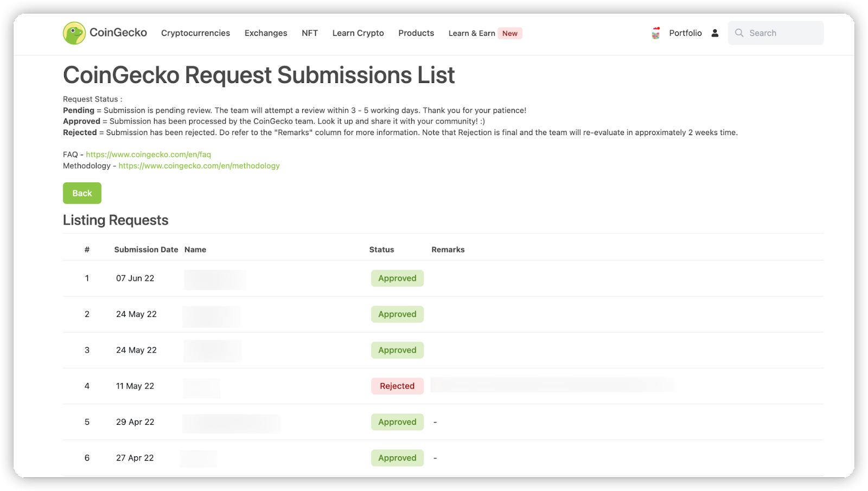Viewport: 868px width, 491px height.
Task: Click the CoinGecko brand name text
Action: (118, 33)
